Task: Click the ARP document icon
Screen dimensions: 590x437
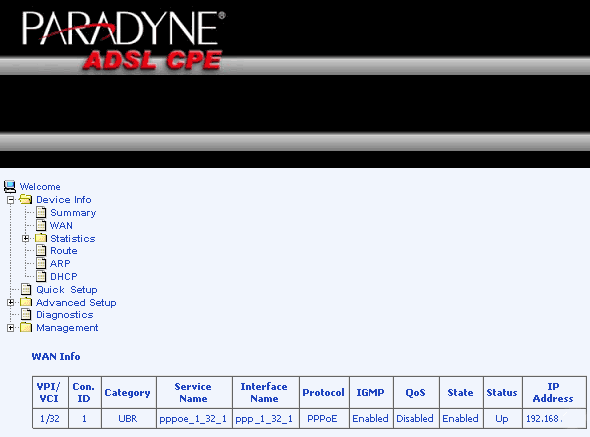Action: click(41, 263)
